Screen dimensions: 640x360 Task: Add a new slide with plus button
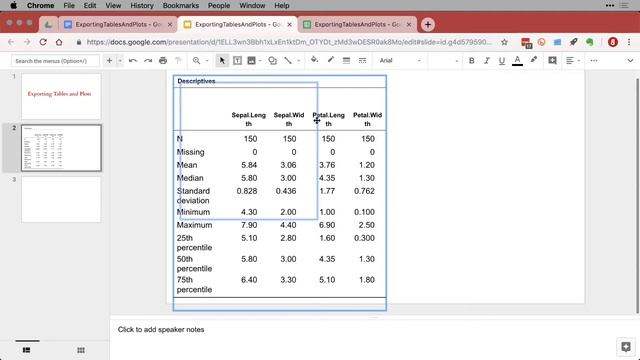pos(109,60)
